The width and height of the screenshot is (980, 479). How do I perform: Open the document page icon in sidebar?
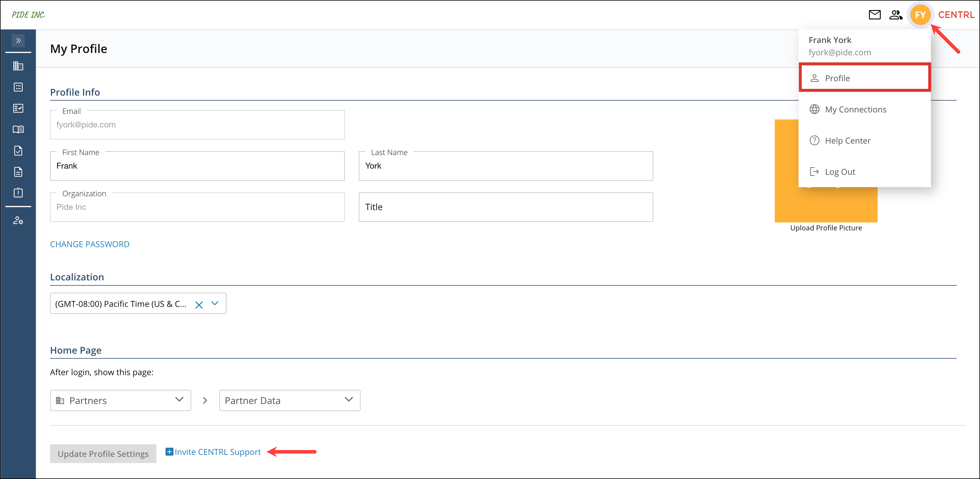point(18,172)
